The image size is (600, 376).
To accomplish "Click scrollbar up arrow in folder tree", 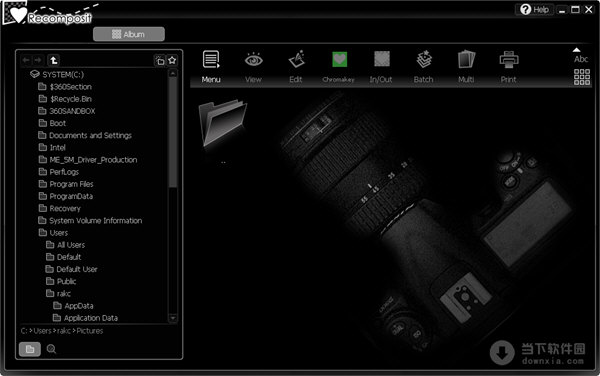I will (x=173, y=73).
